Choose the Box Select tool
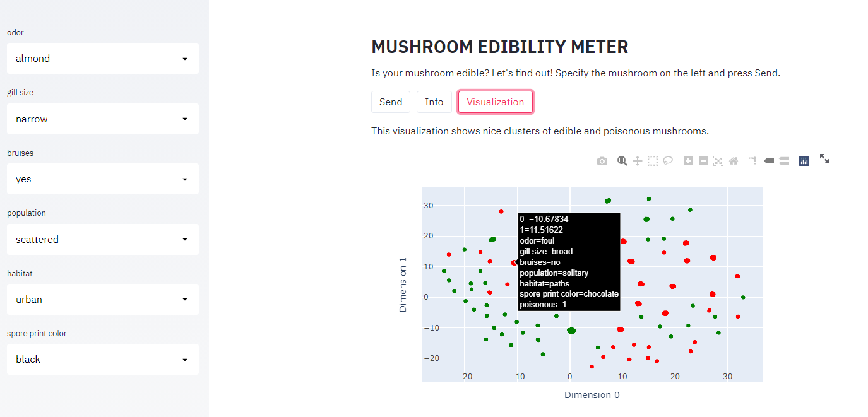The image size is (868, 417). [653, 161]
